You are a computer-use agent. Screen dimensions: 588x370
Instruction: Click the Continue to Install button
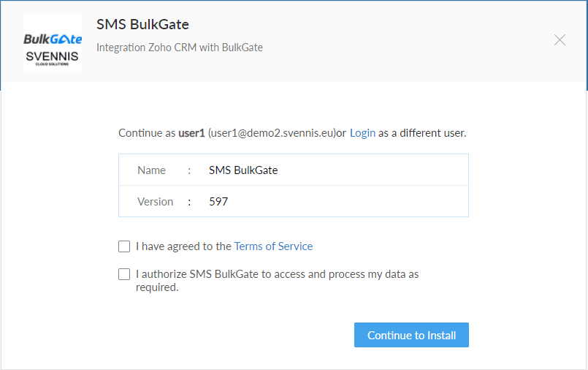411,335
